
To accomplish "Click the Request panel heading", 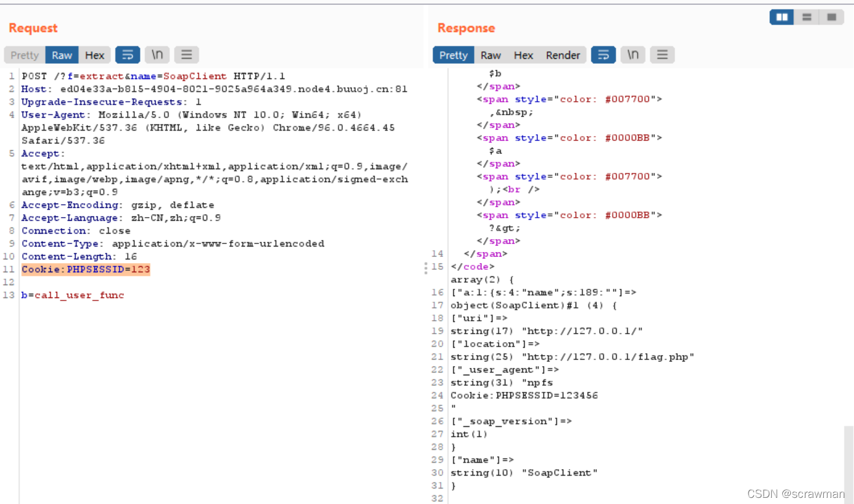I will tap(33, 28).
